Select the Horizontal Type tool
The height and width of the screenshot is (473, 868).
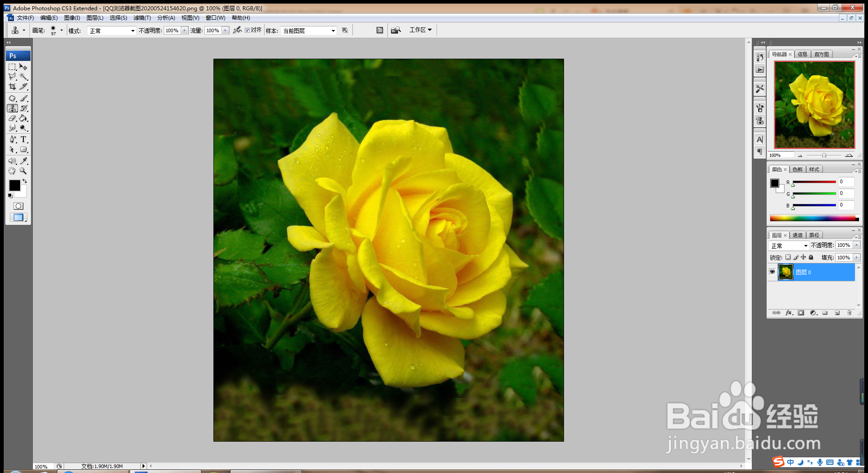coord(24,139)
